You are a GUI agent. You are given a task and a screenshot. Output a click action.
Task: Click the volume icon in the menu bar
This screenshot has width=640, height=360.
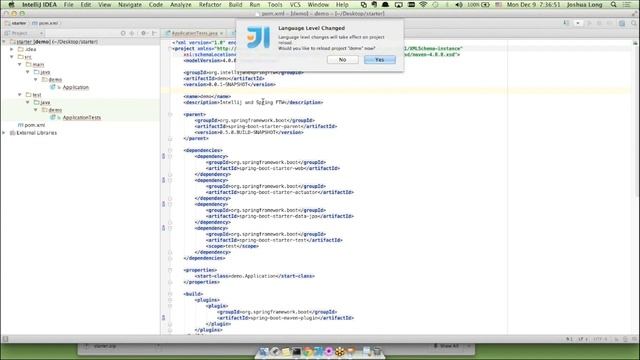(x=459, y=4)
